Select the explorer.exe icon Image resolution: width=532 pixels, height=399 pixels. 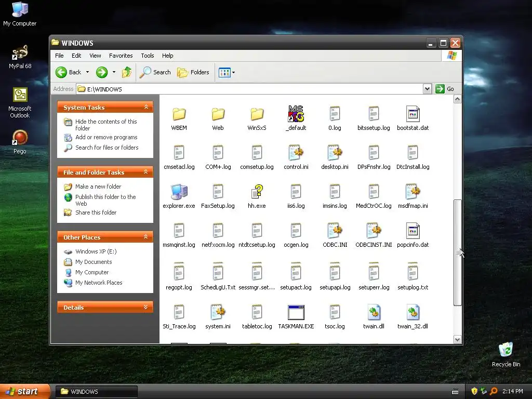(x=179, y=192)
